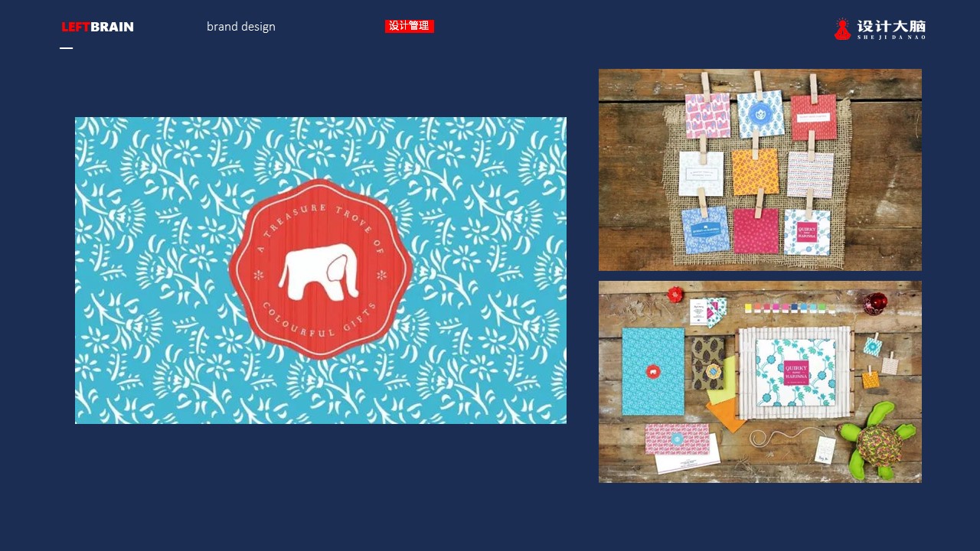Select the brand design heading
980x551 pixels.
[x=241, y=27]
